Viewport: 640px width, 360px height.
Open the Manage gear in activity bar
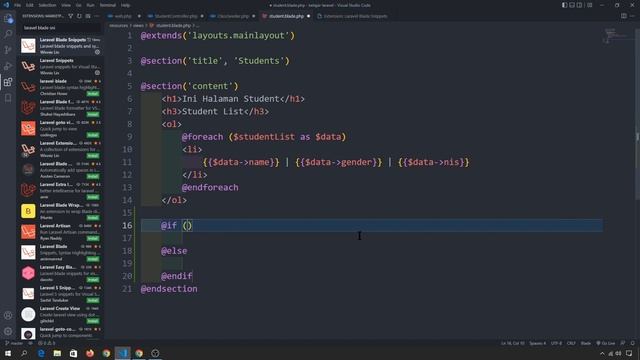8,331
